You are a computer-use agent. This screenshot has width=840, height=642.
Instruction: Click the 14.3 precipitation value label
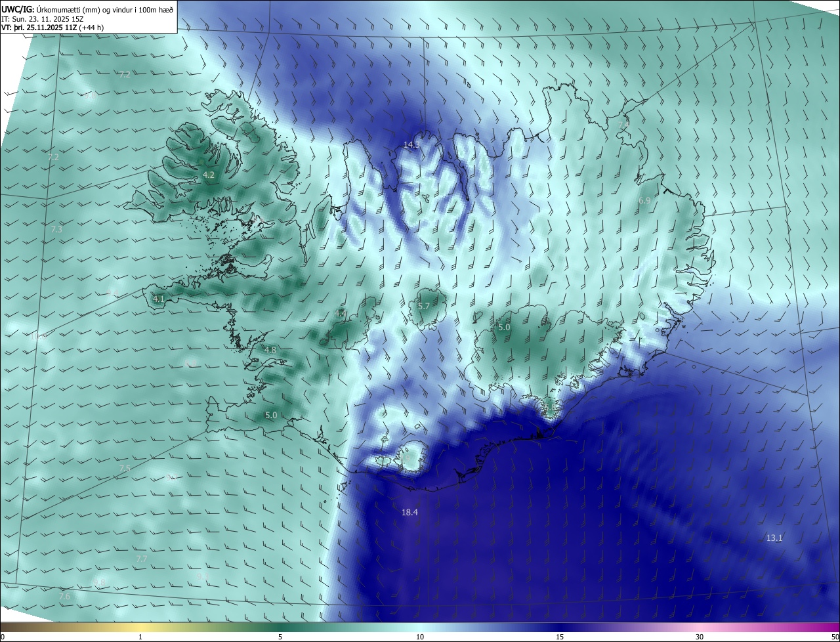[x=411, y=144]
